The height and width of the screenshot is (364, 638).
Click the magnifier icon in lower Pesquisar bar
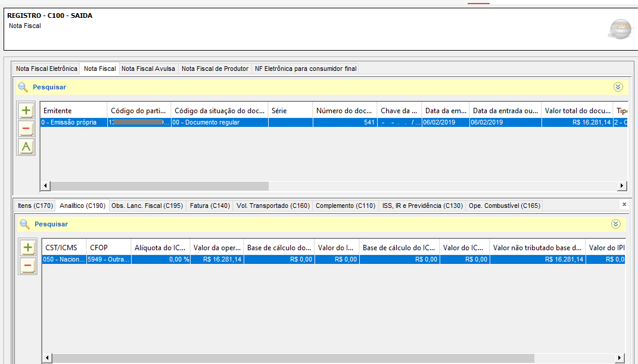(x=24, y=224)
